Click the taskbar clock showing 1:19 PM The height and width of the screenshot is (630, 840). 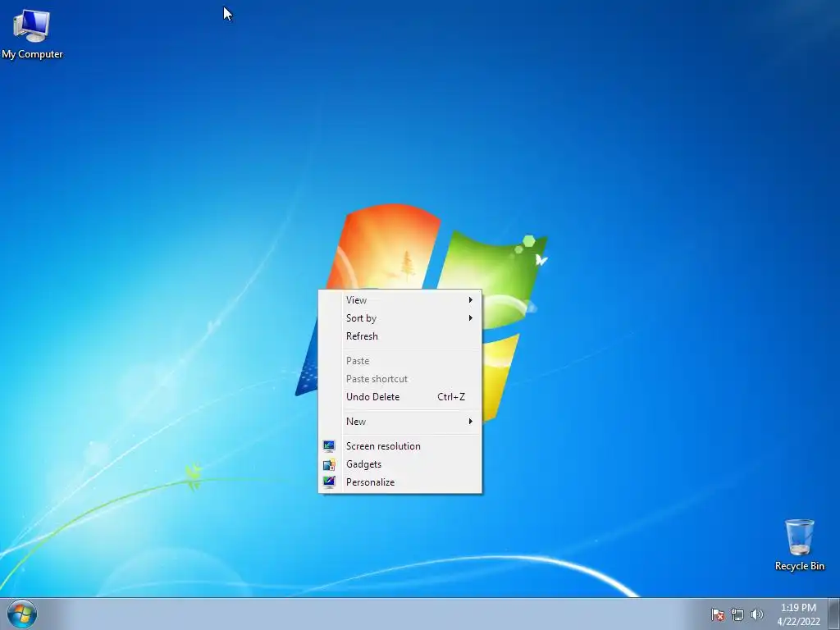[798, 614]
